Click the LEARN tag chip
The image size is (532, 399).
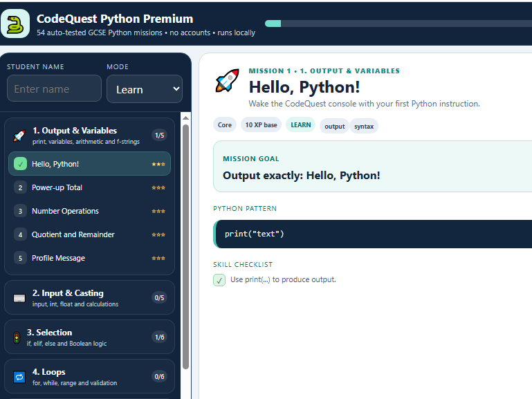tap(301, 124)
